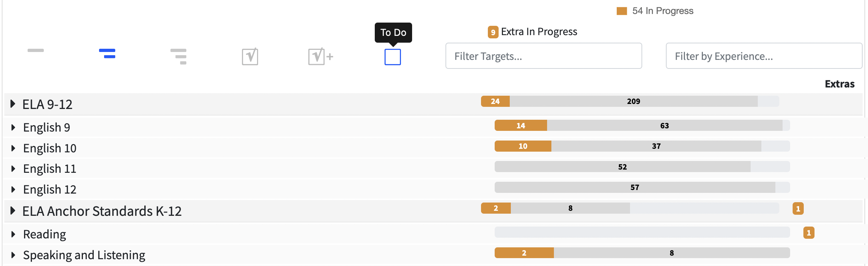Expand the English 11 row
The height and width of the screenshot is (266, 868).
pos(13,168)
